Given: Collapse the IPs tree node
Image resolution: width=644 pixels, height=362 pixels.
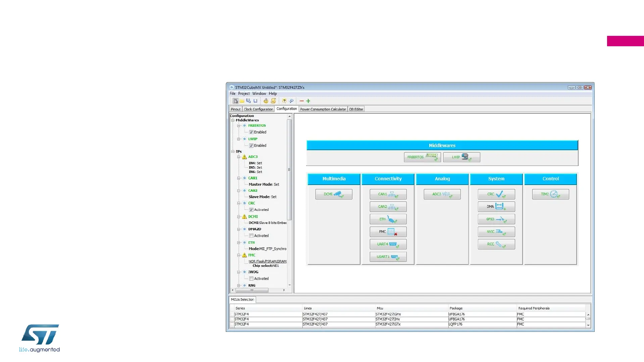Looking at the screenshot, I should 233,152.
